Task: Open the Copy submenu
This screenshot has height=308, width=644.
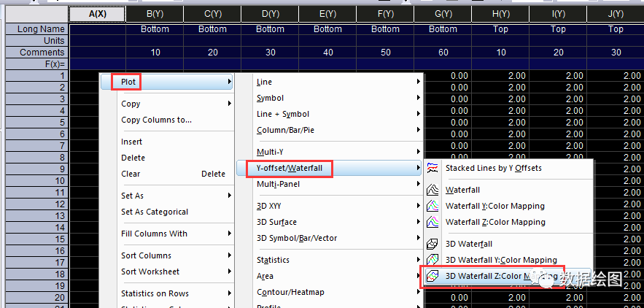Action: pos(167,104)
